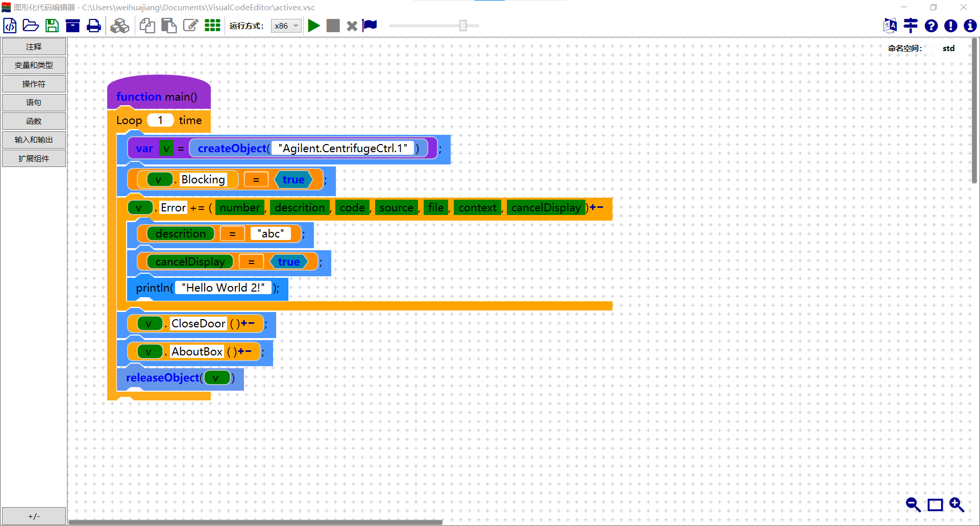This screenshot has height=526, width=980.
Task: Click the number parameter block
Action: [x=239, y=207]
